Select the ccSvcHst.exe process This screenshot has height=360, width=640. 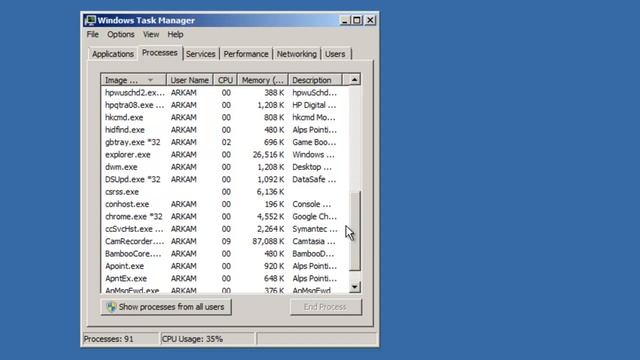point(224,229)
